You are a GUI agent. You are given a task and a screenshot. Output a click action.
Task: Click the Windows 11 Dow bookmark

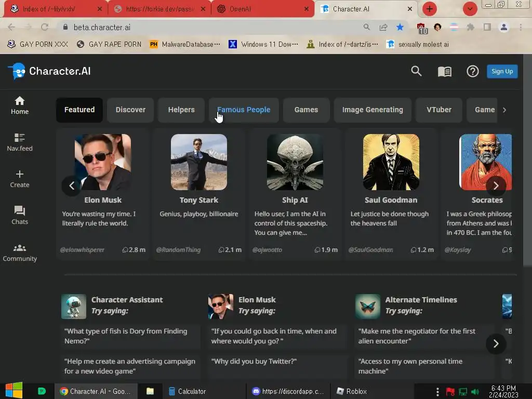pos(263,45)
